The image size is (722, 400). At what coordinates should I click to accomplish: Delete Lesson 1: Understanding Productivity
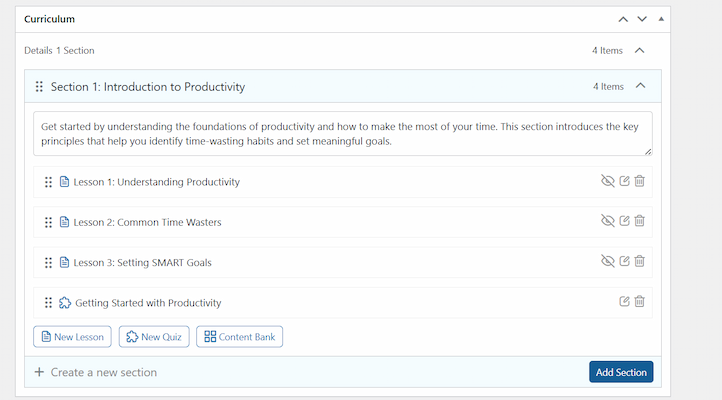[640, 181]
